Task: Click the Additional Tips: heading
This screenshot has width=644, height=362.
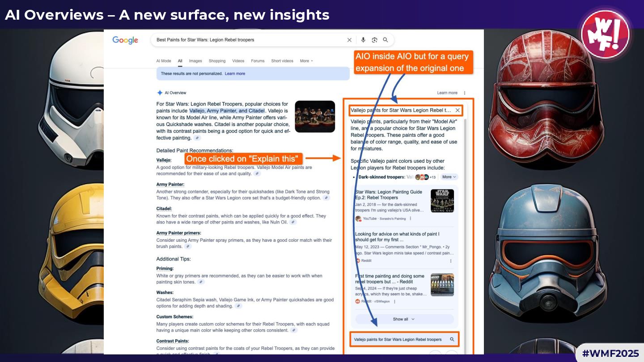Action: (x=174, y=259)
